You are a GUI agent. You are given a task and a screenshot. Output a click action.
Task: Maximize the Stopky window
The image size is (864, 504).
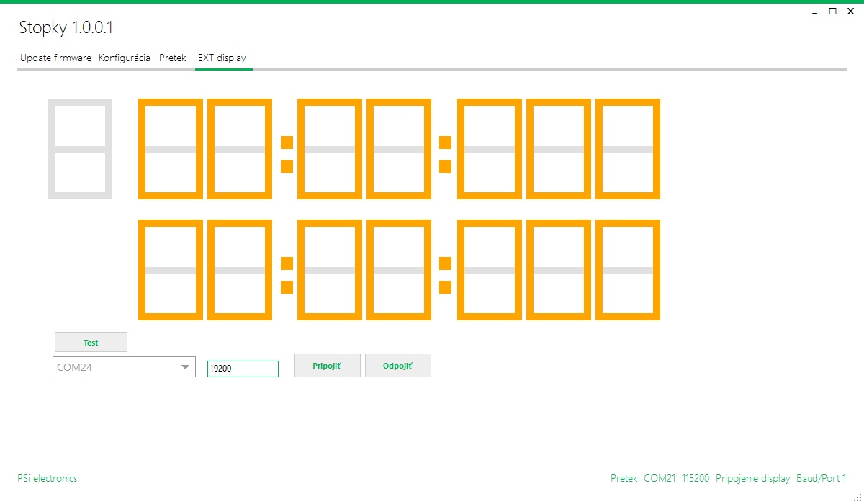(833, 12)
